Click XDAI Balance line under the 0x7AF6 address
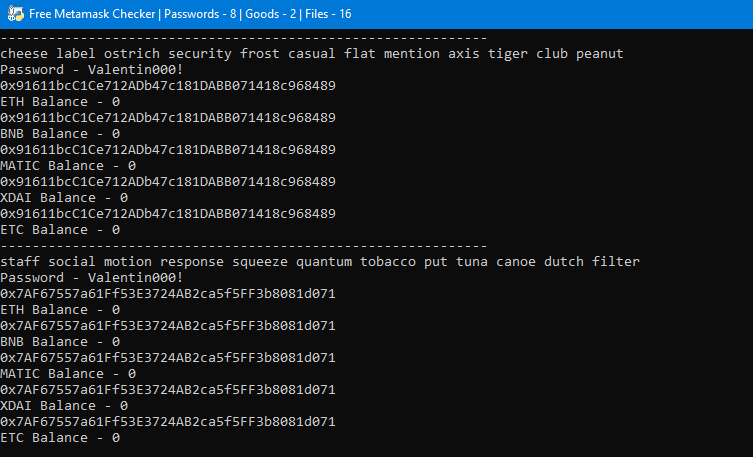 click(x=64, y=406)
